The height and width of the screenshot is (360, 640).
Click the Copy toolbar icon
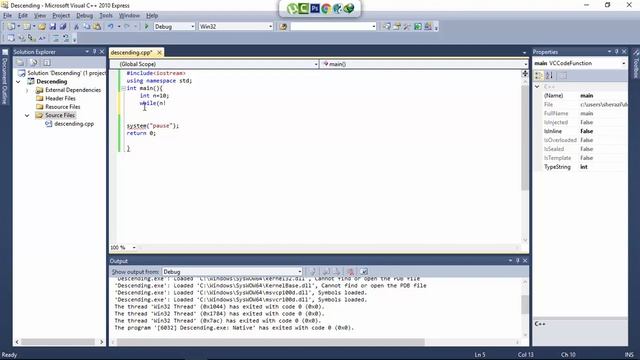coord(87,27)
